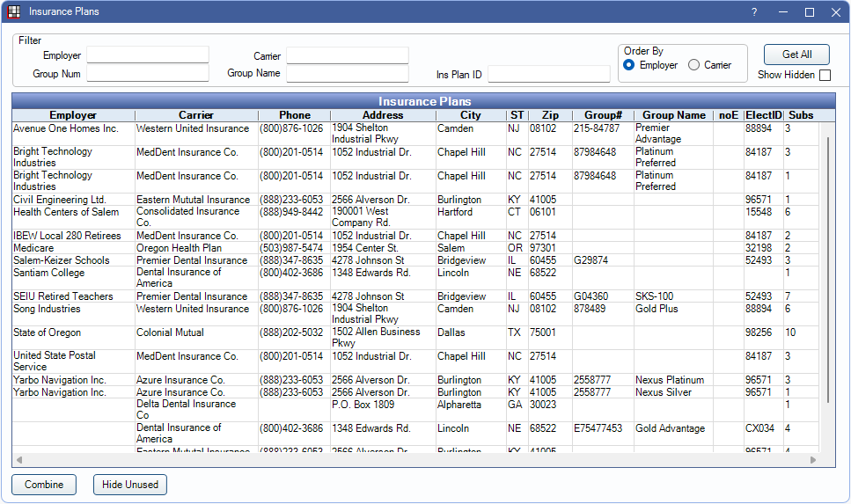The image size is (851, 504).
Task: Sort by the Zip column header
Action: 550,115
